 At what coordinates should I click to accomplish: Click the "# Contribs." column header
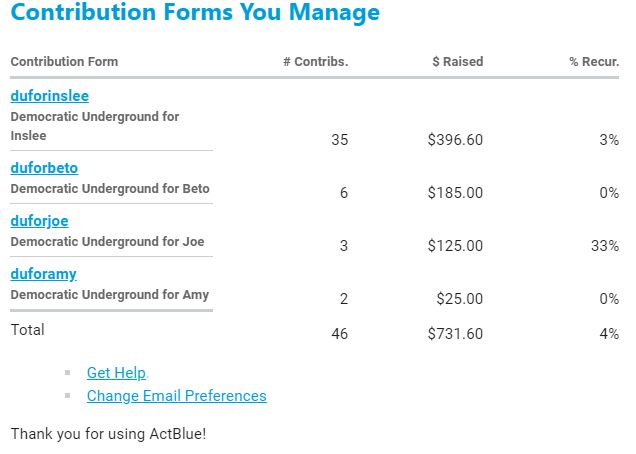[315, 61]
